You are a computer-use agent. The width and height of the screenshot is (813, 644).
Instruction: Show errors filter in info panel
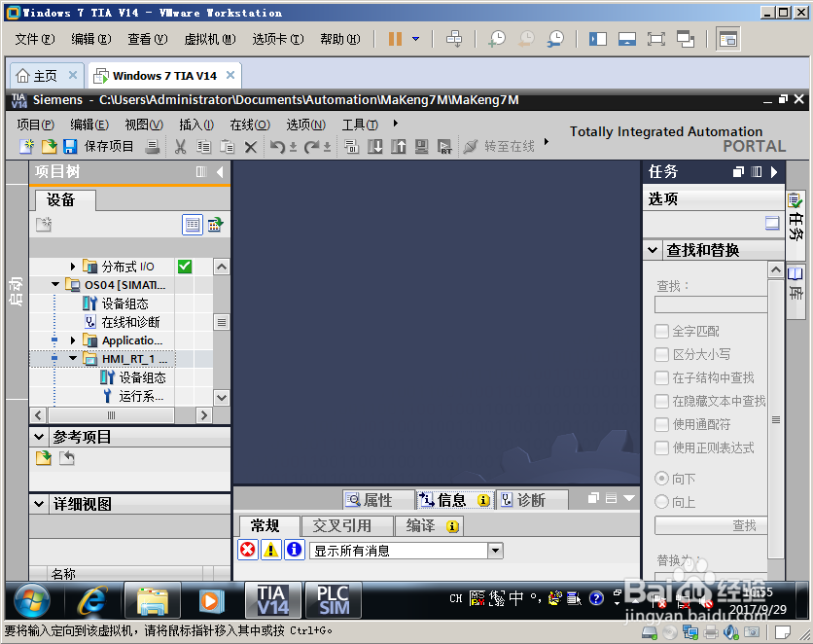[x=248, y=549]
